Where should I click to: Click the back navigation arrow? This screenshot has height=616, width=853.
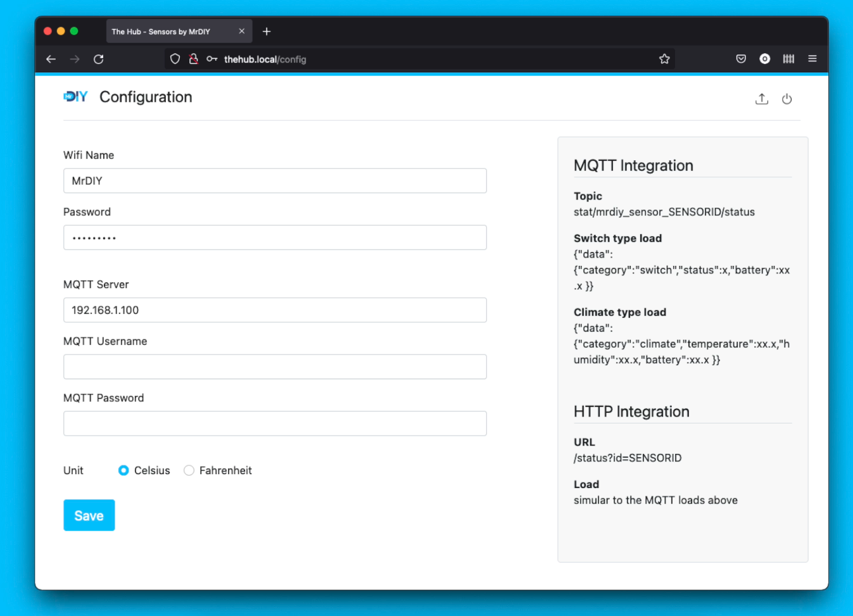coord(51,59)
